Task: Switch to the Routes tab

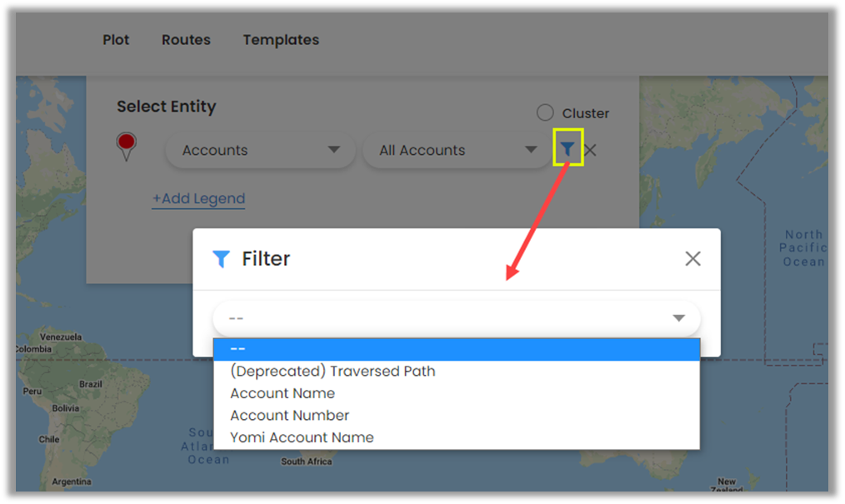Action: (186, 40)
